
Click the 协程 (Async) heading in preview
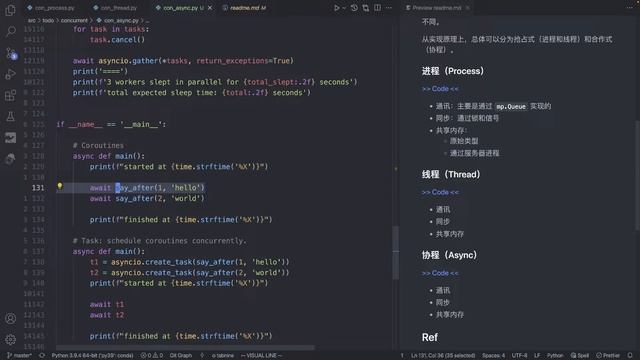click(449, 255)
